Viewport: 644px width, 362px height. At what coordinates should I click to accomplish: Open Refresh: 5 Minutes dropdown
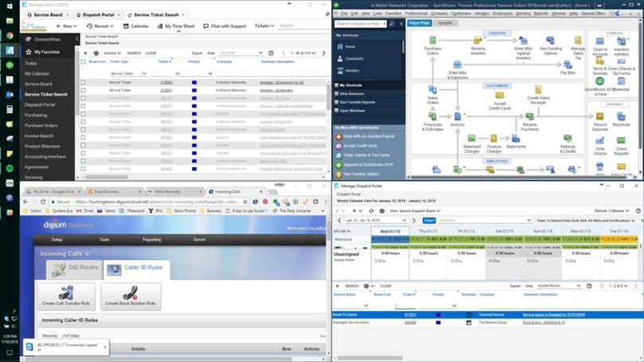click(x=612, y=211)
